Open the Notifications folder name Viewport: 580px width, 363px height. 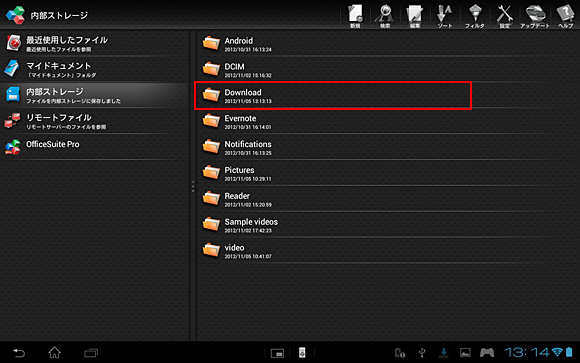pos(248,144)
